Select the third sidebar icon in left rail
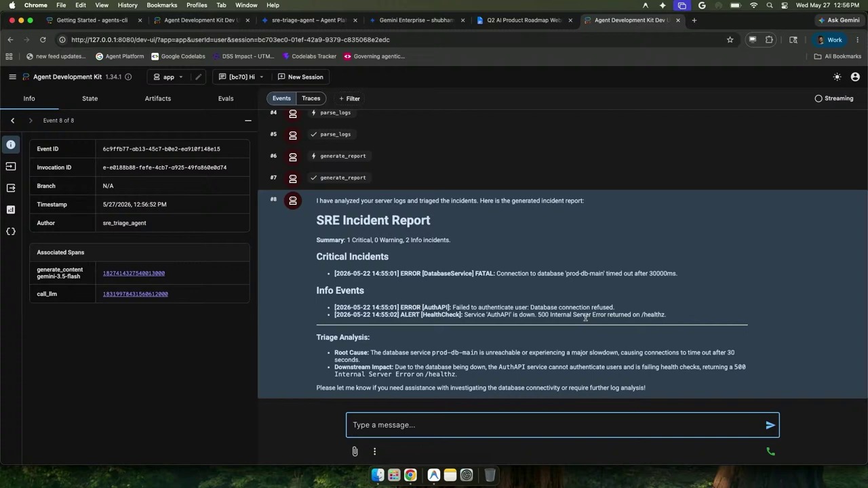Image resolution: width=868 pixels, height=488 pixels. pos(11,188)
